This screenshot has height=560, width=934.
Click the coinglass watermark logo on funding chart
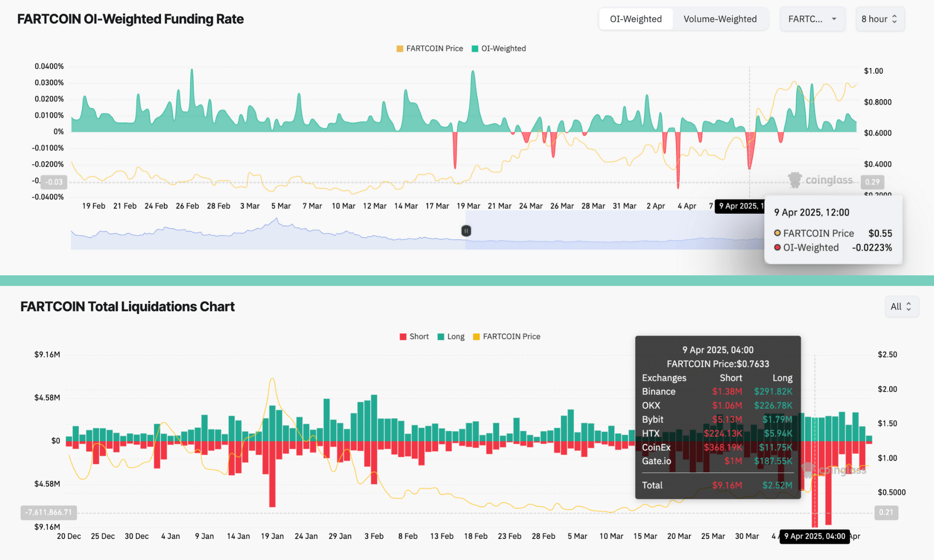pos(821,180)
